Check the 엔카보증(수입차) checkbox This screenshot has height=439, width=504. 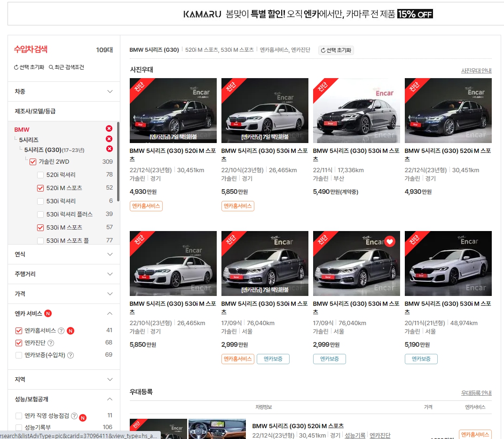[x=19, y=355]
